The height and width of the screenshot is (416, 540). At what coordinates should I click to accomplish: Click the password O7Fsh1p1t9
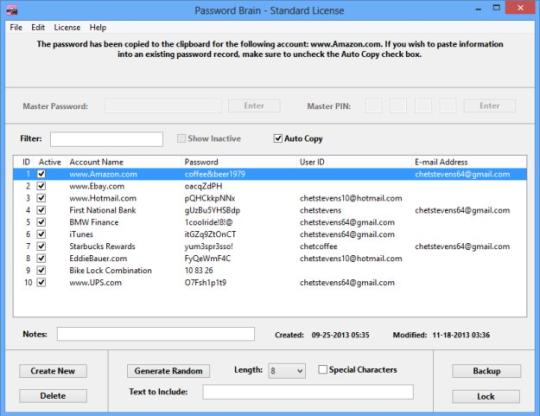[x=205, y=283]
